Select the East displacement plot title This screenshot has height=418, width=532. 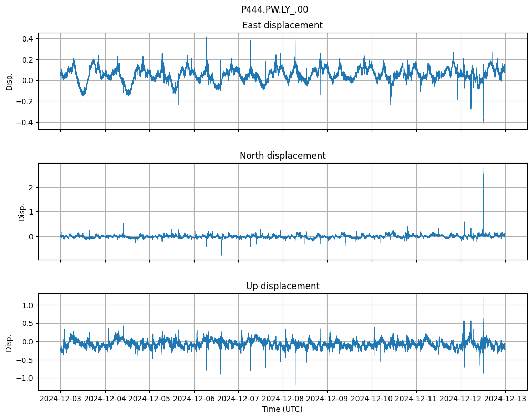tap(282, 25)
